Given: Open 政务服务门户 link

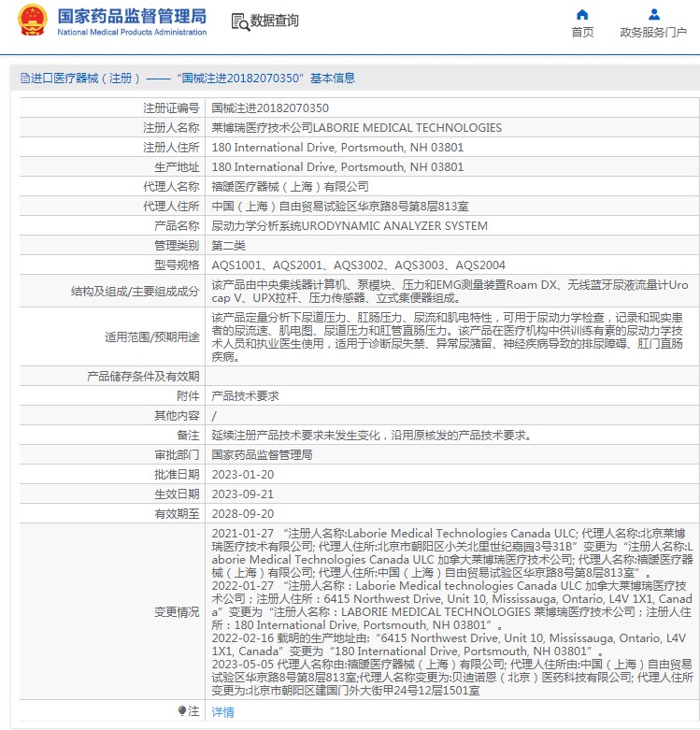Looking at the screenshot, I should tap(653, 32).
